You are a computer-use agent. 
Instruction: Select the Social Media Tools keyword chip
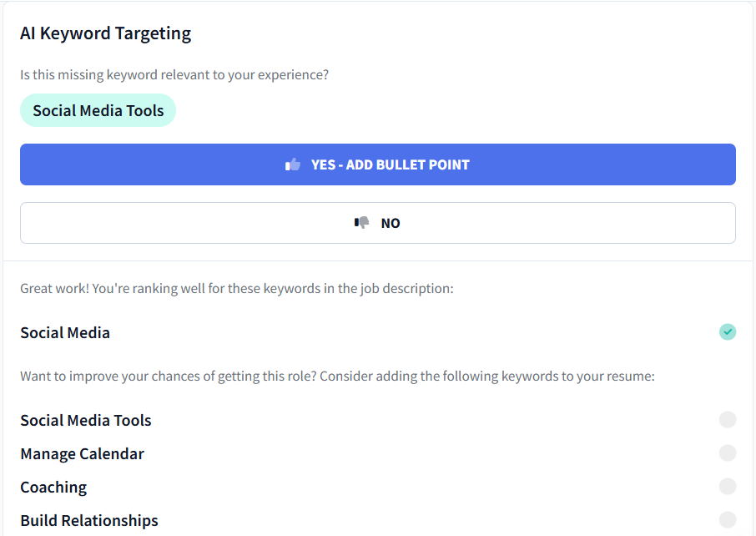pyautogui.click(x=98, y=110)
